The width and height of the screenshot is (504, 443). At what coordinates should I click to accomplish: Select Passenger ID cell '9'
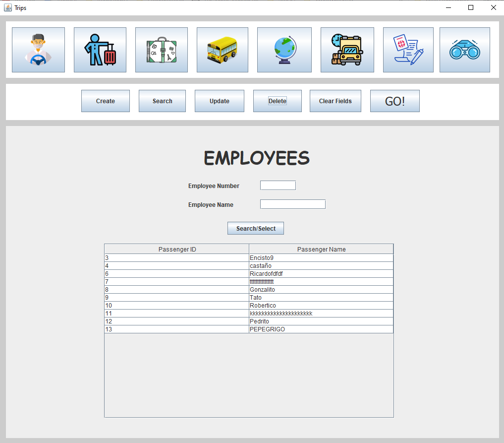coord(177,298)
